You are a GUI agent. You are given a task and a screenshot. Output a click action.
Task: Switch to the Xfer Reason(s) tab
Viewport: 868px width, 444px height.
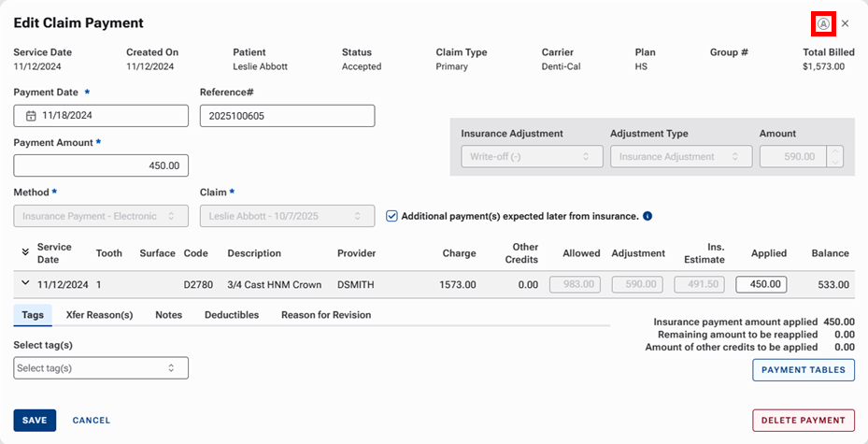click(99, 315)
